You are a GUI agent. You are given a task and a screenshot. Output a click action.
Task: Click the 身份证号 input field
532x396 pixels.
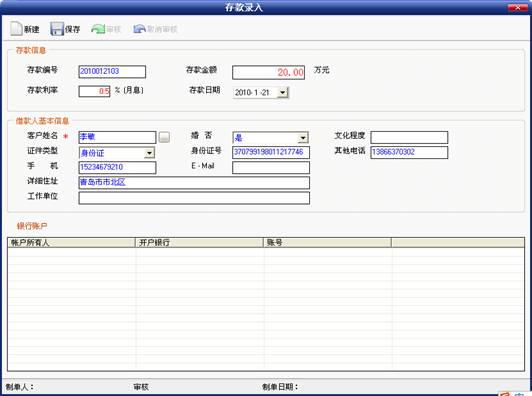(271, 152)
